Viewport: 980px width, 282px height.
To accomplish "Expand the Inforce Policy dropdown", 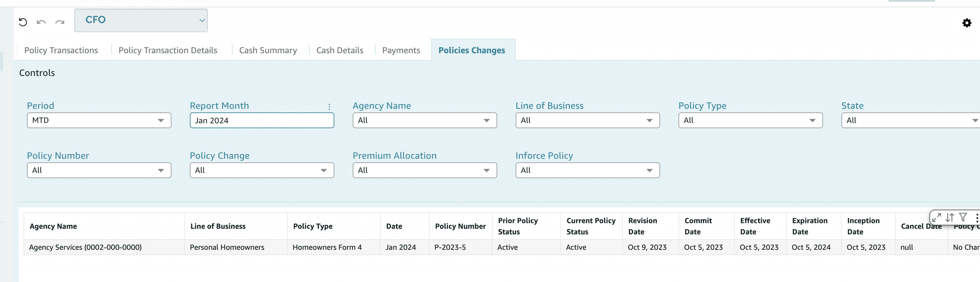I will coord(587,170).
